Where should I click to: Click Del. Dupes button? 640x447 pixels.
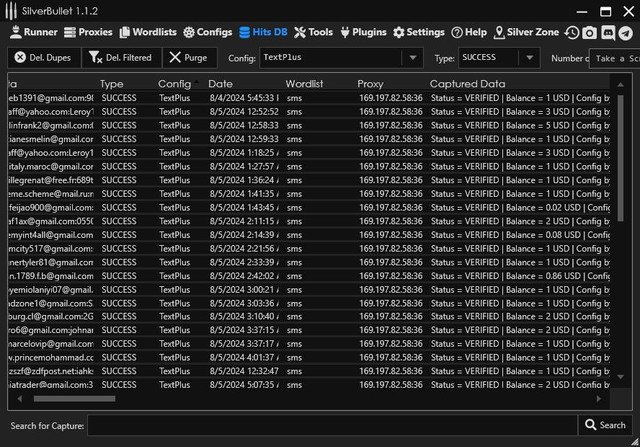point(44,58)
